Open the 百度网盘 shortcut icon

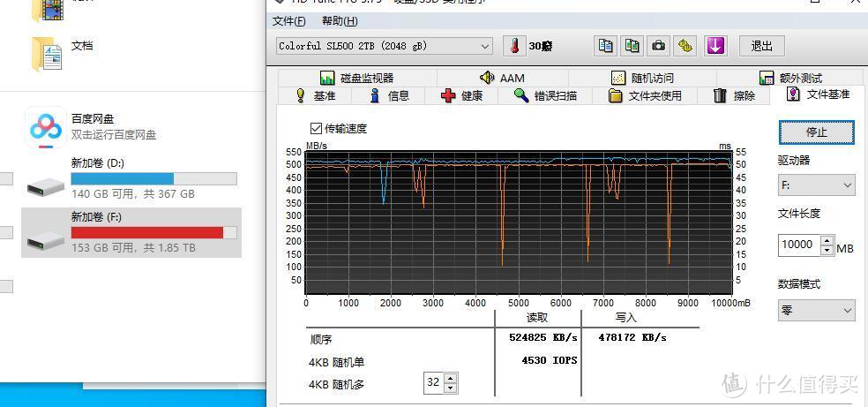pos(46,127)
